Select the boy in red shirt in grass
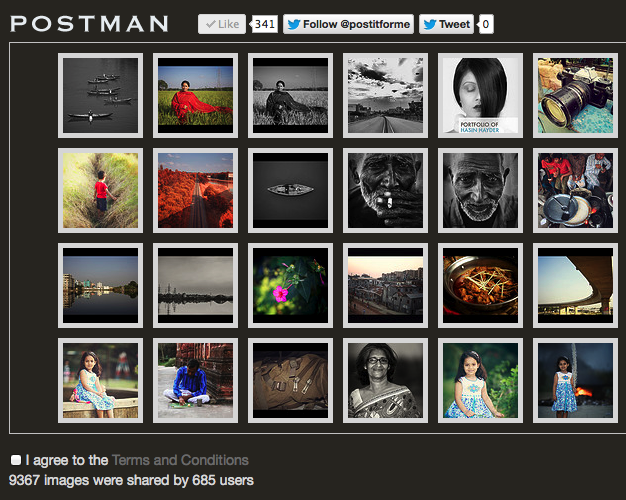The image size is (626, 500). point(100,190)
